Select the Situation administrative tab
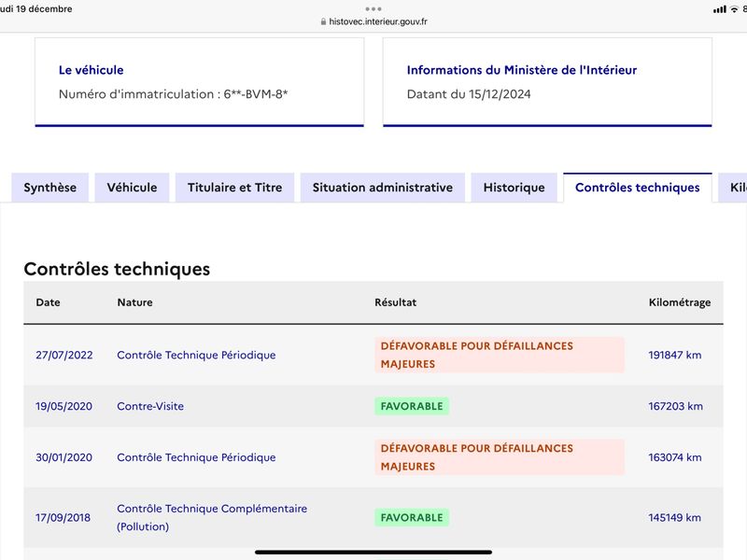Viewport: 747px width, 560px height. 383,188
